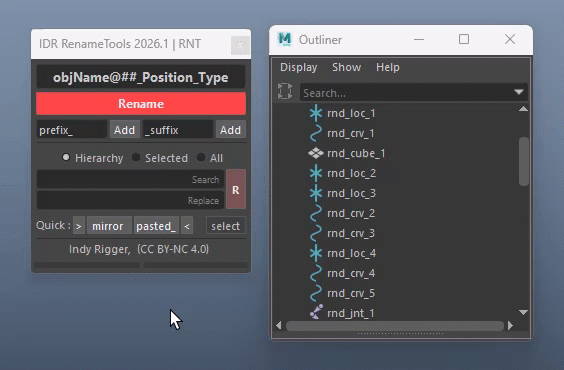This screenshot has height=370, width=564.
Task: Click the Indy Rigger, (CC BY-NC 4.0) text
Action: 139,249
